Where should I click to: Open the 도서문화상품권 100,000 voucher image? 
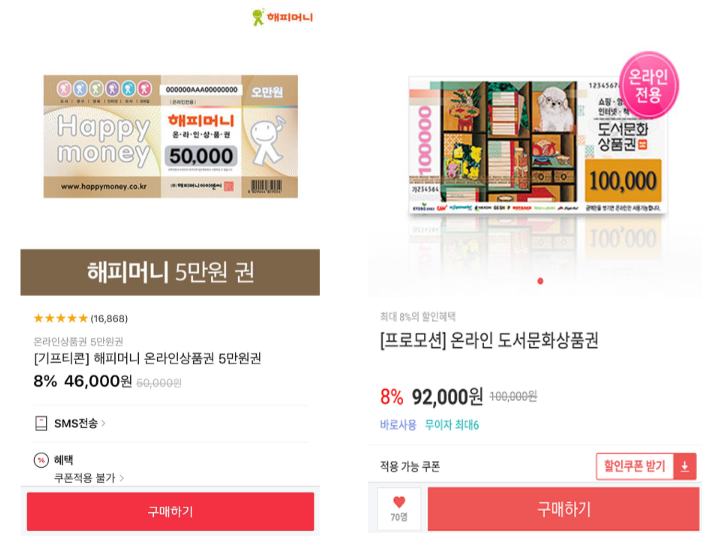coord(537,147)
